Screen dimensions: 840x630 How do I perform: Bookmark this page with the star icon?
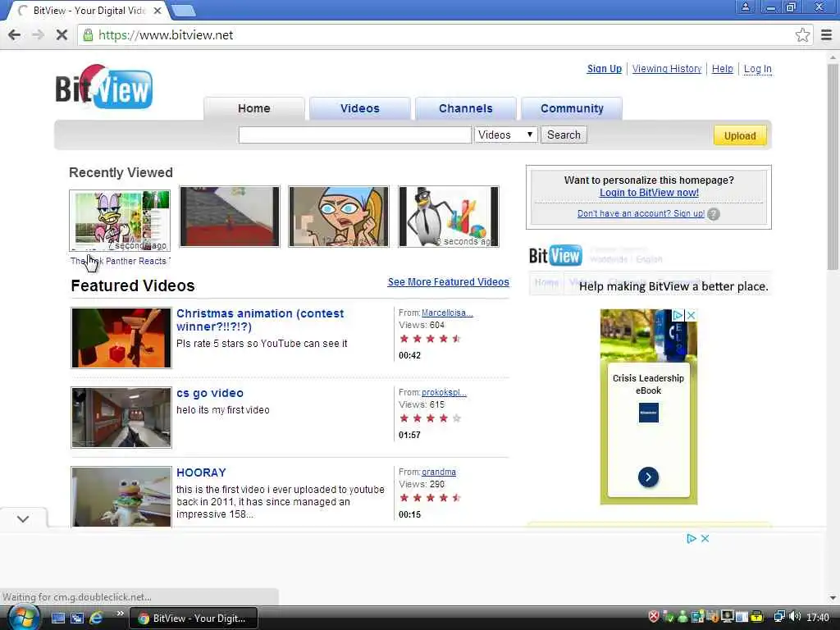point(802,35)
